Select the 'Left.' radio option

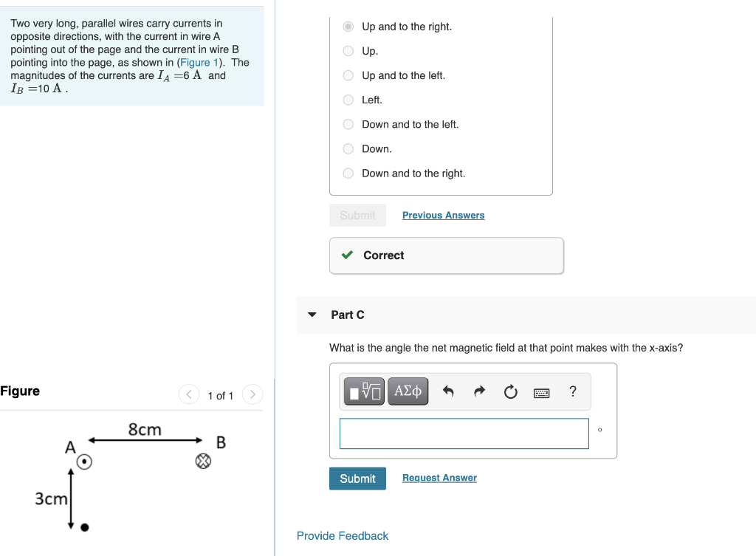[348, 100]
